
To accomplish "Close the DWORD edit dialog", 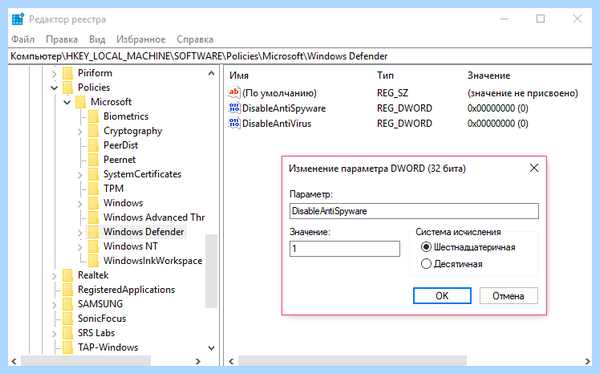I will point(534,168).
